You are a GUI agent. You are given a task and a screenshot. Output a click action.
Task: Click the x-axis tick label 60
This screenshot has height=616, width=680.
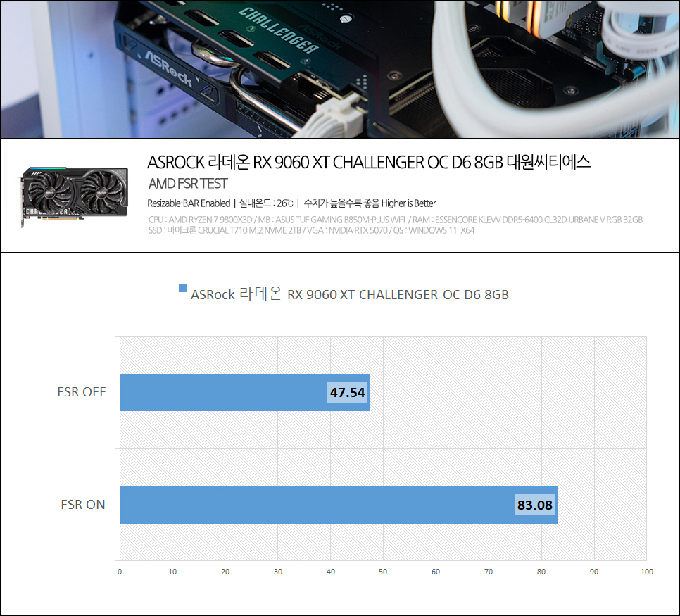(436, 572)
